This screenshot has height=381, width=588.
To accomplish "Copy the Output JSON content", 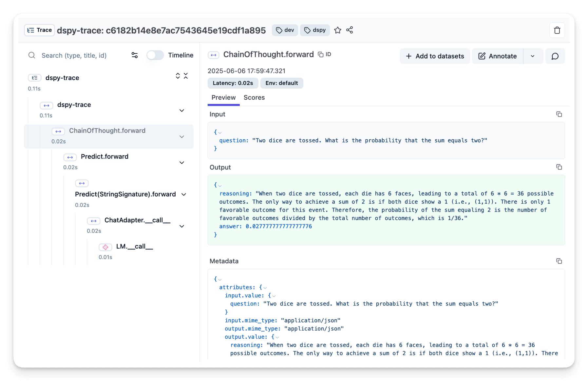I will (x=559, y=167).
